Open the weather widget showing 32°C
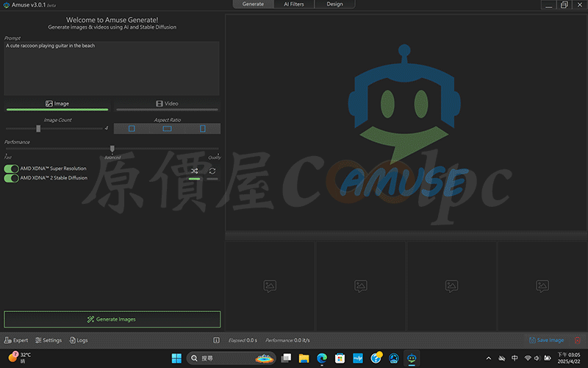The image size is (588, 368). pos(20,358)
